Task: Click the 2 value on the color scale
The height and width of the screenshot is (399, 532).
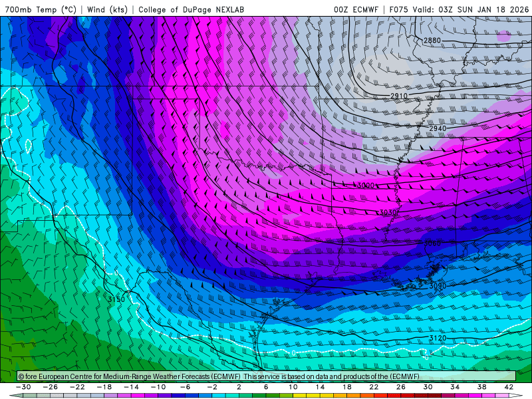Action: coord(239,387)
